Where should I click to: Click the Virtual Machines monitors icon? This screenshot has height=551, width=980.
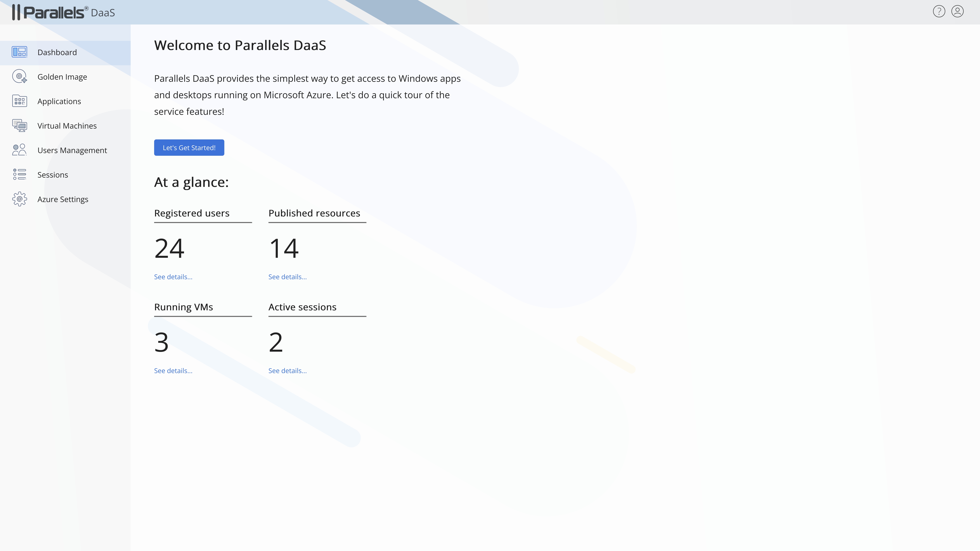point(19,126)
